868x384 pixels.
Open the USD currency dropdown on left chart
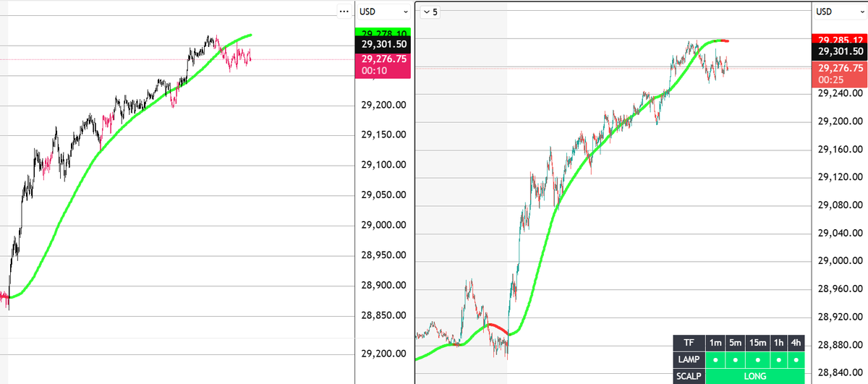pos(384,11)
